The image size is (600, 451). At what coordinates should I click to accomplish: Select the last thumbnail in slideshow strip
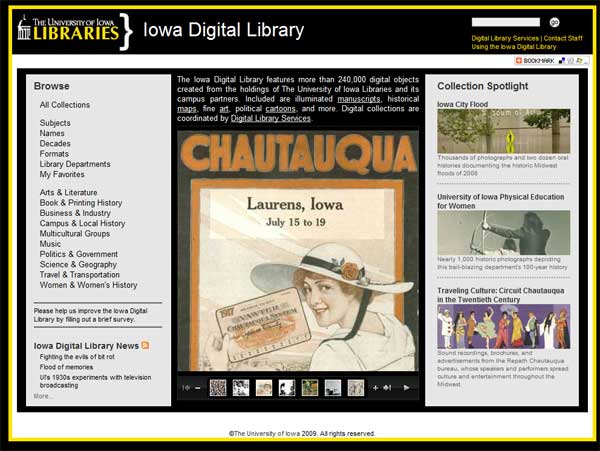(355, 387)
